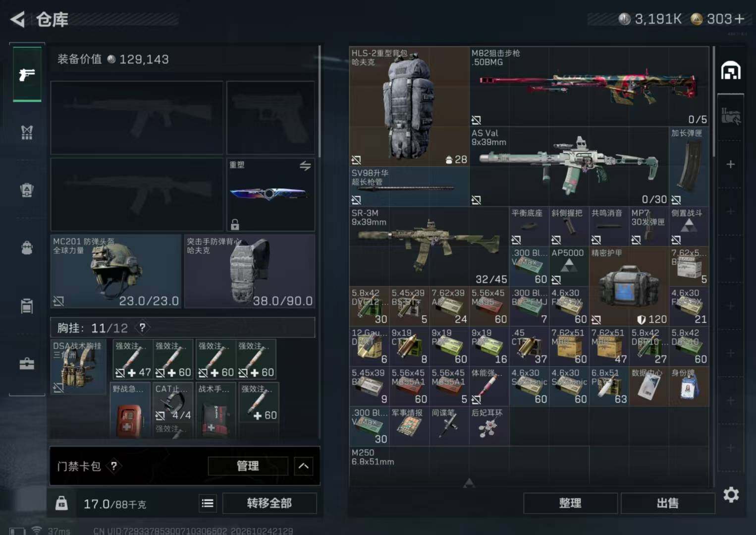Screen dimensions: 756x535
Task: Select the AS Val 9x39mm rifle
Action: [x=569, y=166]
